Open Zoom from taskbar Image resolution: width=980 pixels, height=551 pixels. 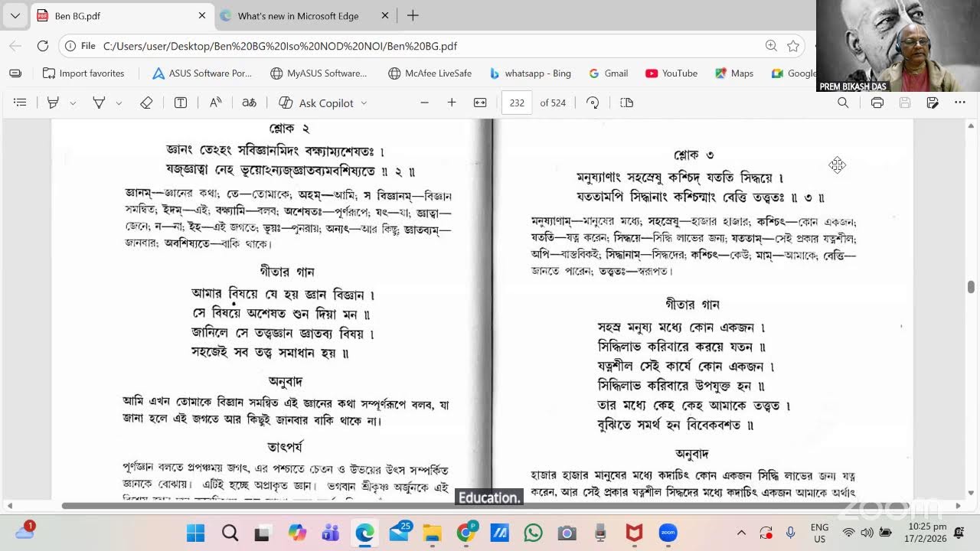tap(668, 533)
